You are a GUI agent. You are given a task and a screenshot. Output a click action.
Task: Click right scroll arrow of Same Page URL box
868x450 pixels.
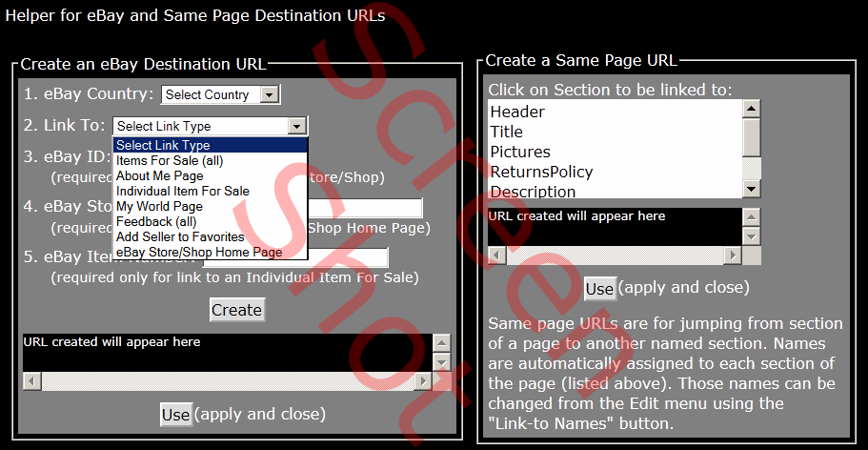pos(733,256)
